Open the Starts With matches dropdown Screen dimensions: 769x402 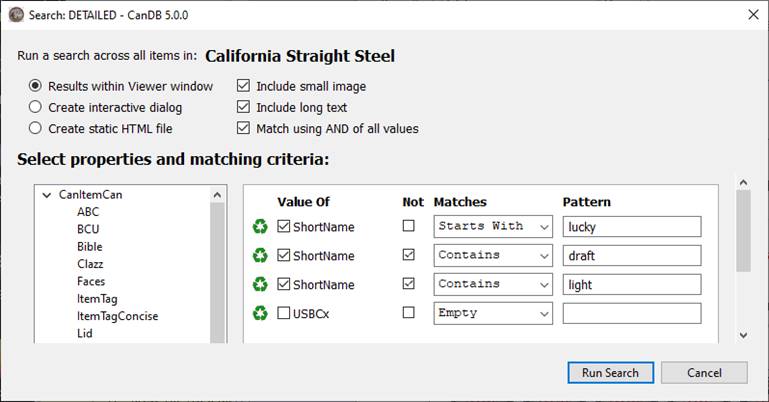coord(493,226)
